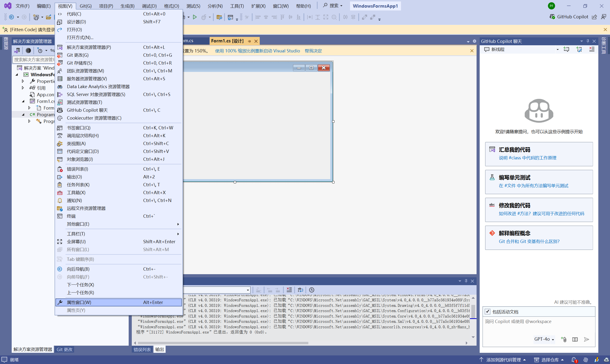
Task: Click the share icon next to GitHub Copilot
Action: pyautogui.click(x=594, y=17)
